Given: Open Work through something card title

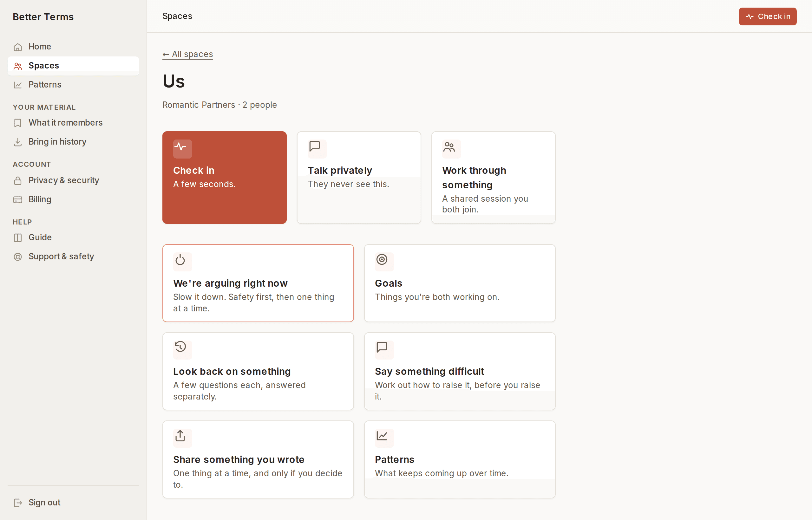Looking at the screenshot, I should (x=474, y=178).
